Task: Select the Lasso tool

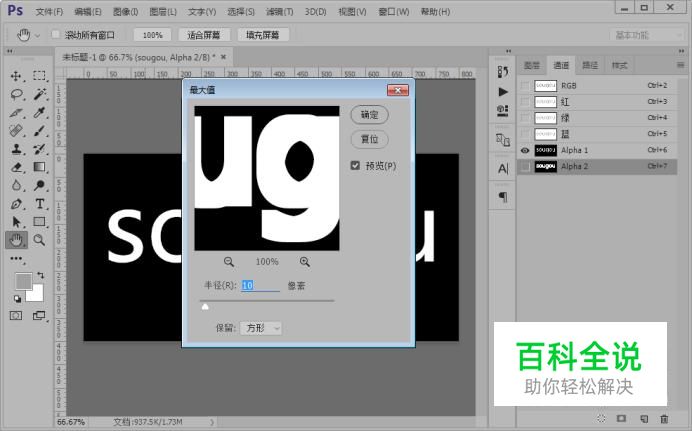Action: pos(16,94)
